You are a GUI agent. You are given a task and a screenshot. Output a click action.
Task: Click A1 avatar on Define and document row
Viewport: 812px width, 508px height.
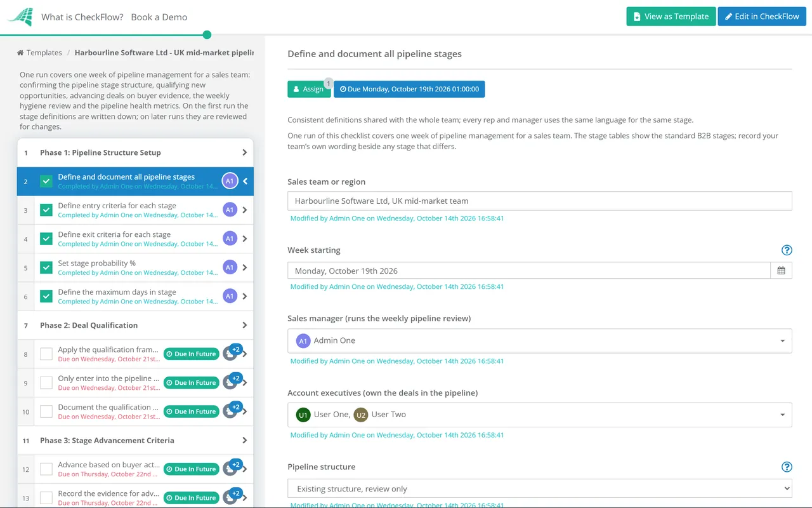point(230,181)
